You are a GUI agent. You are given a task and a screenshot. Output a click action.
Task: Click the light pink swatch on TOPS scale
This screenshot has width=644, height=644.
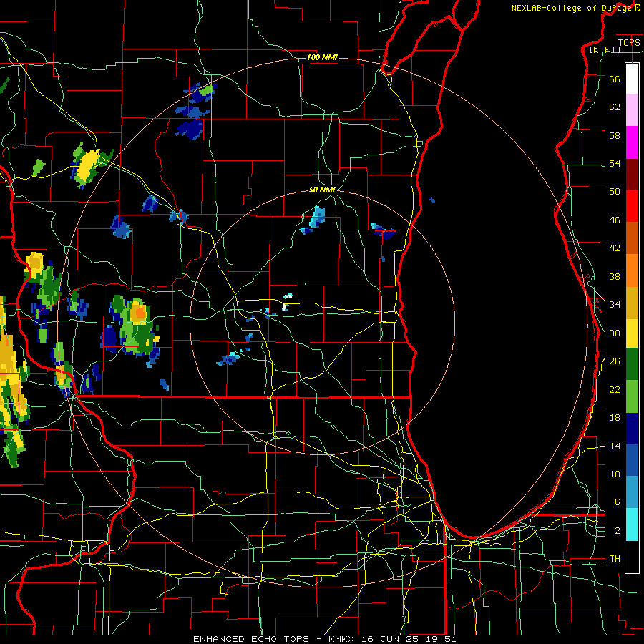pyautogui.click(x=632, y=110)
